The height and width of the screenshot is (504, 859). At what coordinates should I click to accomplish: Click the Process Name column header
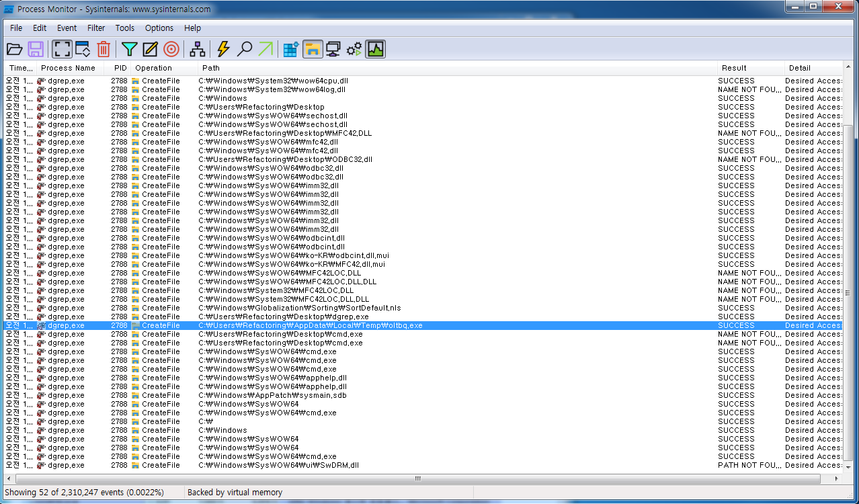click(69, 68)
